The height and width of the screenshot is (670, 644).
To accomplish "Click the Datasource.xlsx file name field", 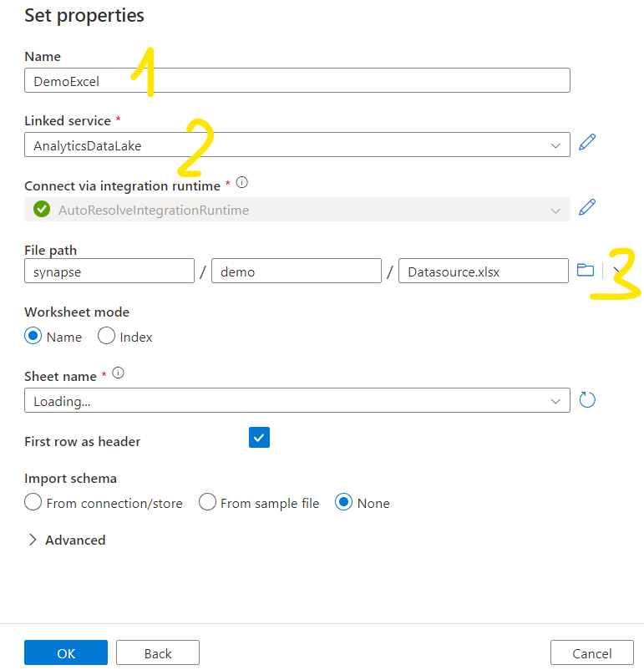I will click(x=483, y=272).
